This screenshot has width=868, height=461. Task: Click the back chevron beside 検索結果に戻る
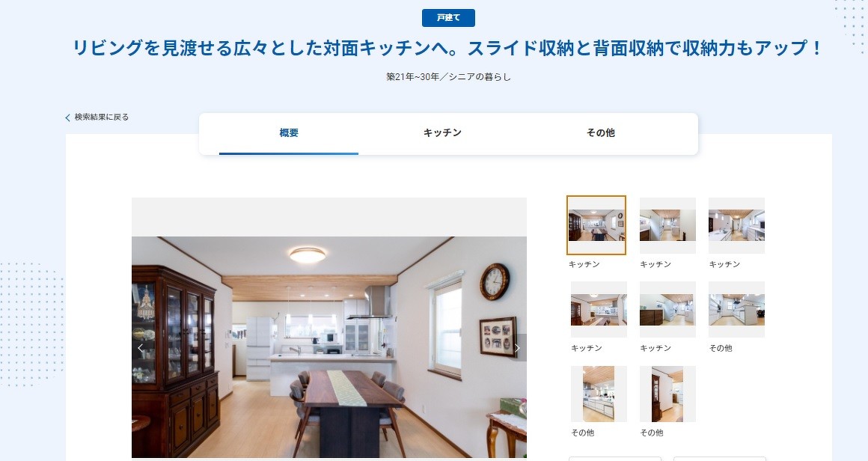point(67,117)
